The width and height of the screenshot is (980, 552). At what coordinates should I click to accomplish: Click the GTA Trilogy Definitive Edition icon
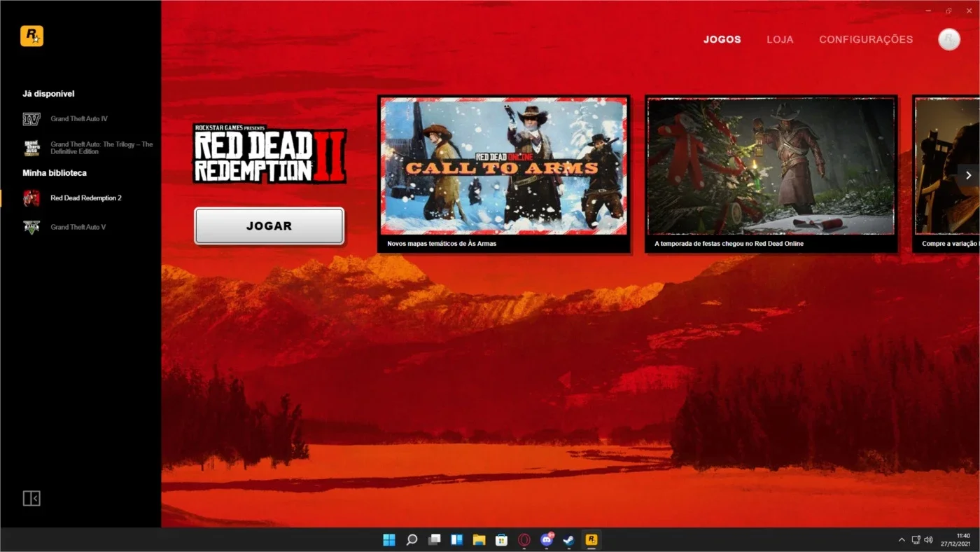tap(31, 148)
